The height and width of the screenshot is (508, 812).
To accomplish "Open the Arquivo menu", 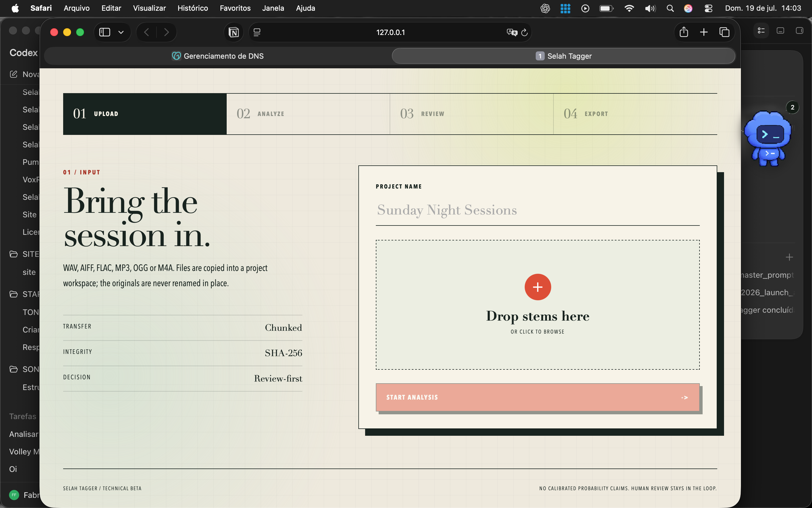I will [x=76, y=8].
